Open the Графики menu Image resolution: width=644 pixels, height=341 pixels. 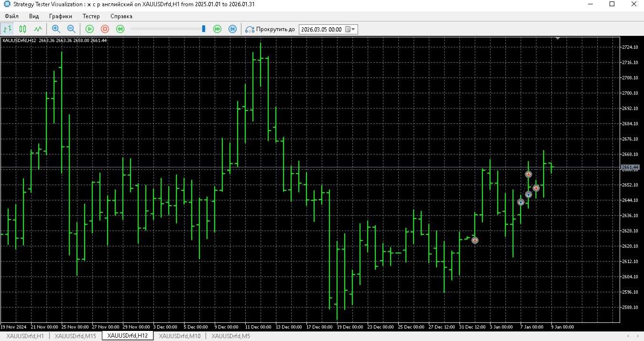pos(60,16)
